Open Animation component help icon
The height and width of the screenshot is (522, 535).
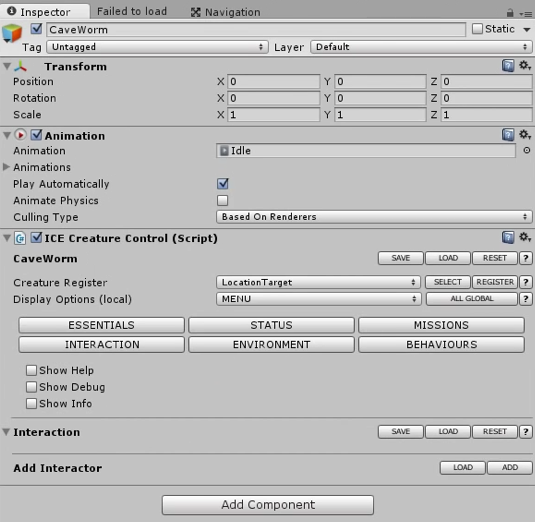[x=508, y=135]
